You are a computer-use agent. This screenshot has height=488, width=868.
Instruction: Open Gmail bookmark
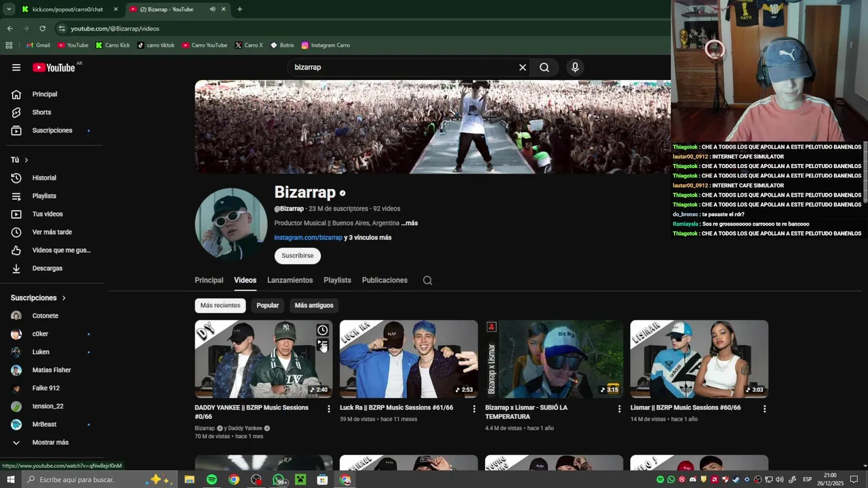[x=38, y=45]
